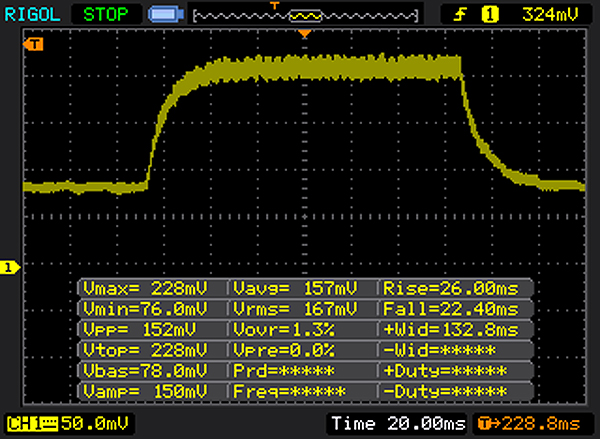The image size is (600, 439).
Task: Click the orange trigger position arrow atop grid
Action: pos(305,34)
